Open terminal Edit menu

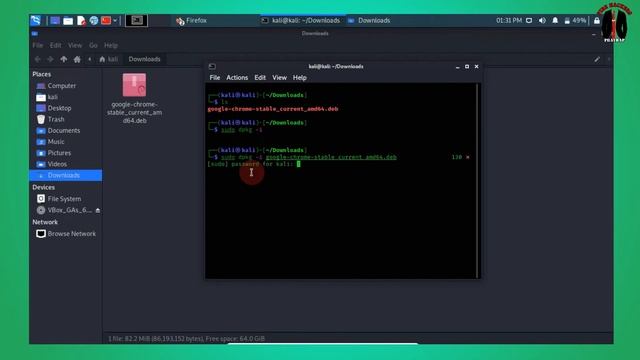click(x=260, y=78)
